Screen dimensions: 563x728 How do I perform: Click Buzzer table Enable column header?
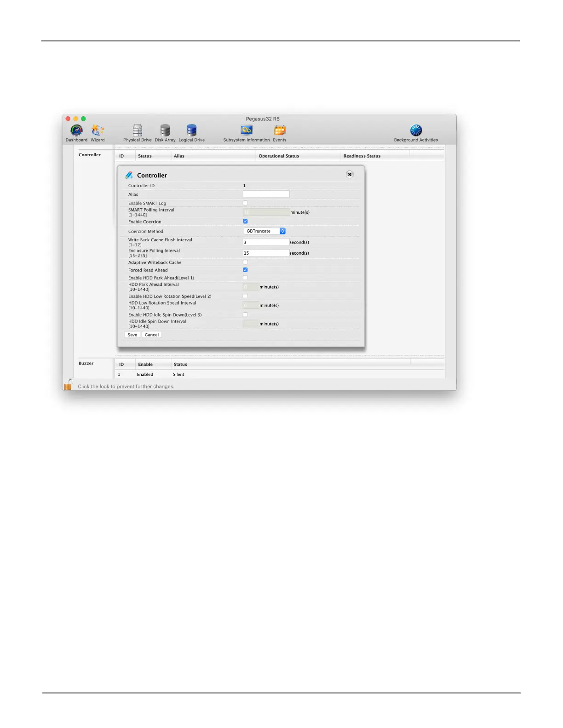point(145,364)
